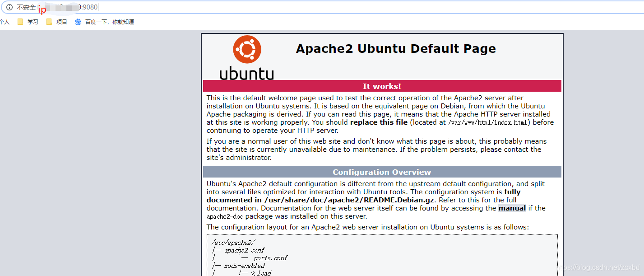Click the site info icon in address bar

[x=9, y=7]
